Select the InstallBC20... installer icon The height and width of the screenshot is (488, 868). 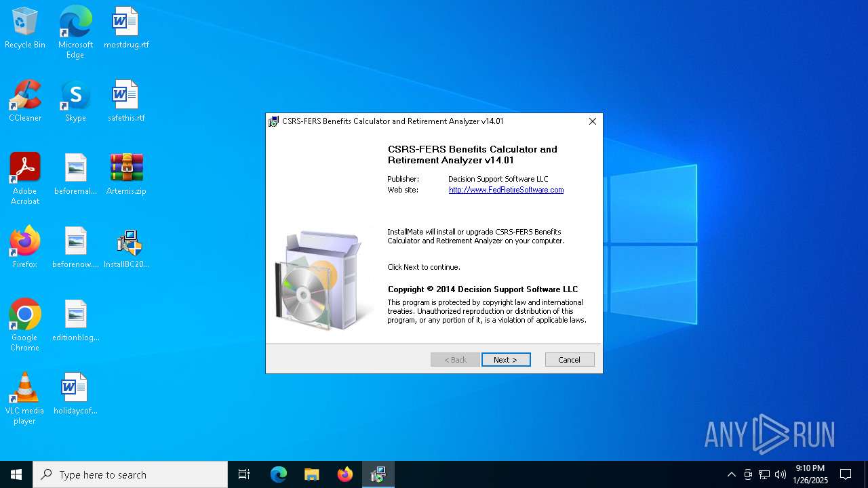[126, 247]
